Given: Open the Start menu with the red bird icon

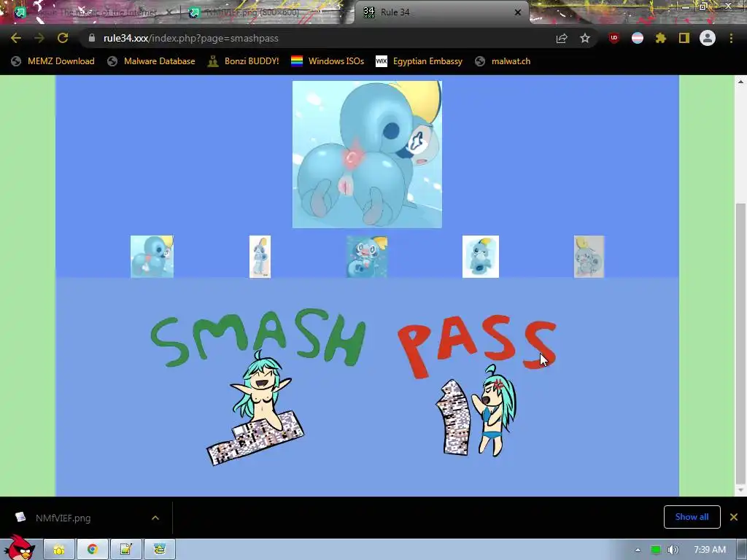Looking at the screenshot, I should coord(19,548).
